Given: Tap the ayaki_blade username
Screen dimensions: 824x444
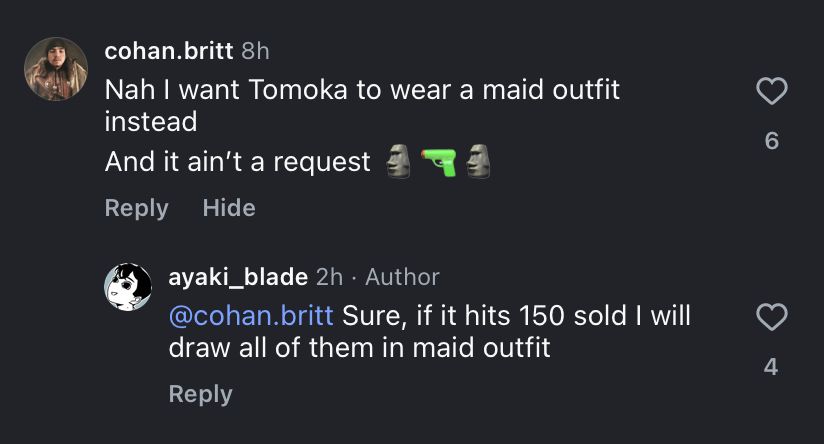Looking at the screenshot, I should tap(238, 277).
